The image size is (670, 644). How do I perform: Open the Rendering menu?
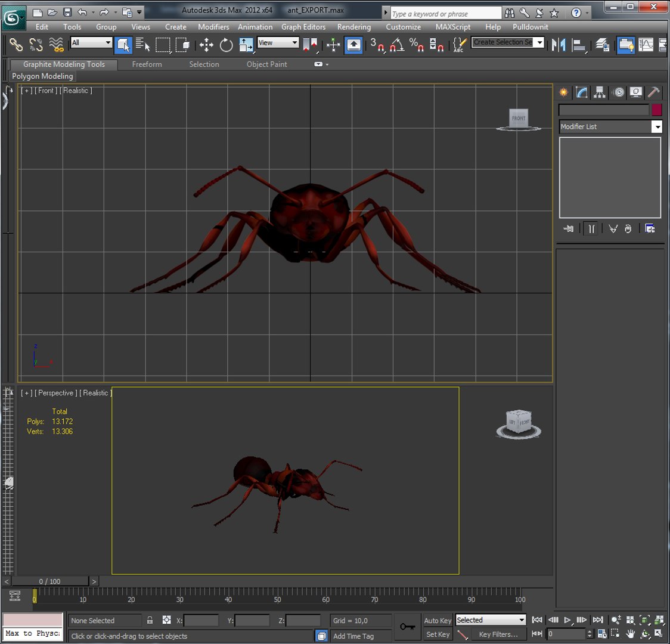tap(354, 26)
